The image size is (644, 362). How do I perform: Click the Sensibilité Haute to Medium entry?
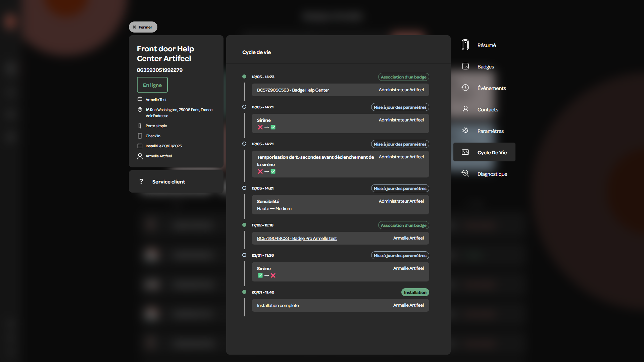(340, 205)
